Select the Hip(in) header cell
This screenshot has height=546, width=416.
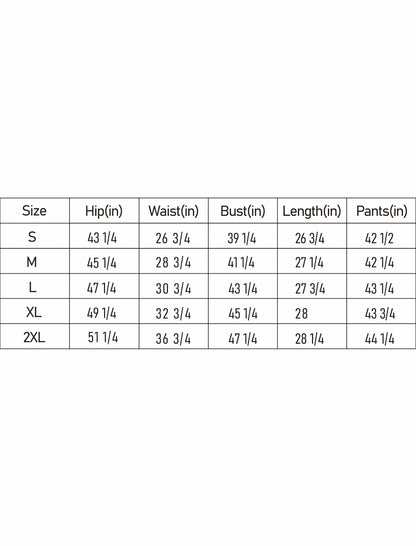pos(104,211)
